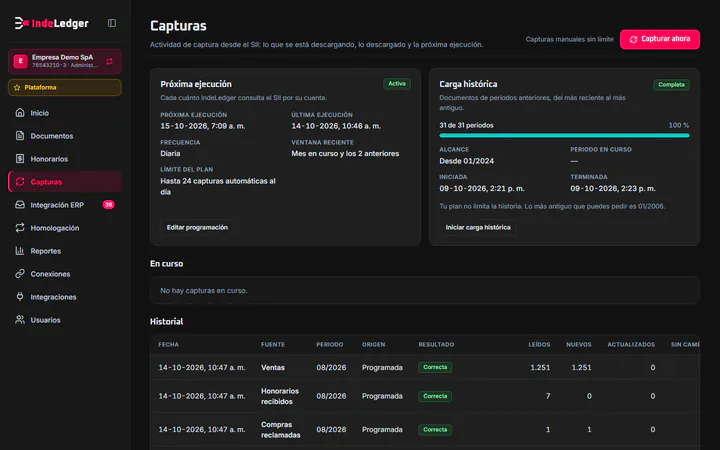Click the Carga histórica progress bar
Viewport: 720px width, 450px height.
point(564,135)
